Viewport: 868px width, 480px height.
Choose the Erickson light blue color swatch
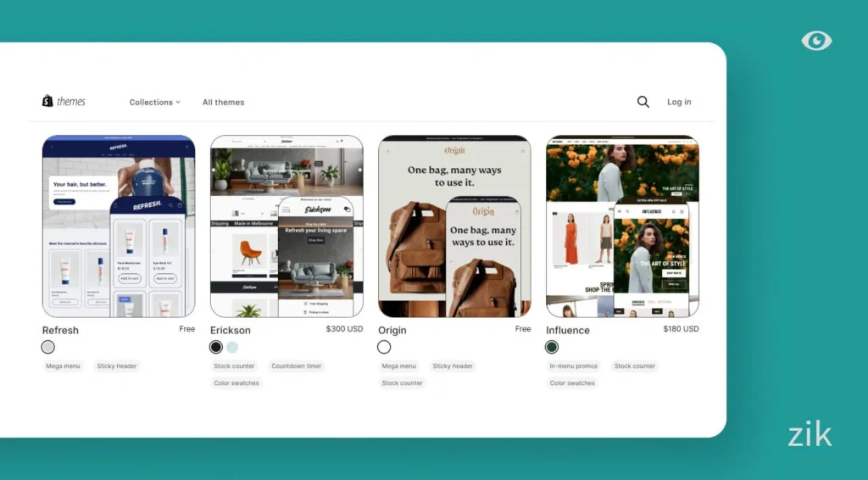232,347
